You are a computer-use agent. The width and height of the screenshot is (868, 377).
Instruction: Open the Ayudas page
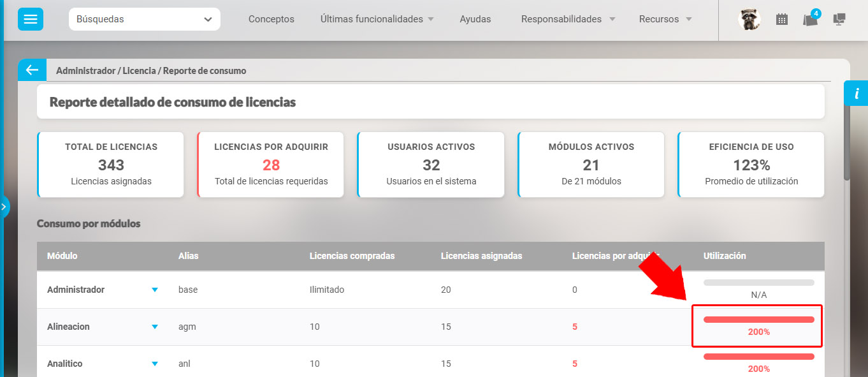pyautogui.click(x=475, y=18)
